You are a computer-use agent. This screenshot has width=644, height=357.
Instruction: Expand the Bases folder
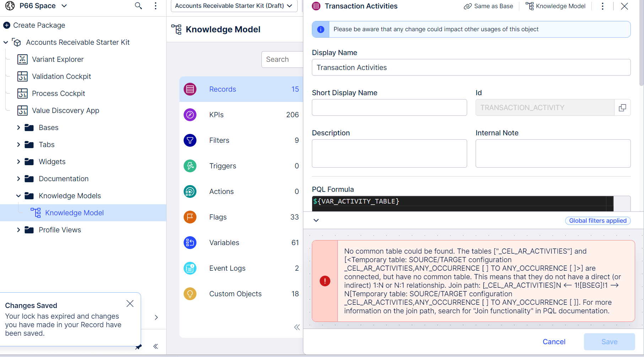click(x=18, y=128)
